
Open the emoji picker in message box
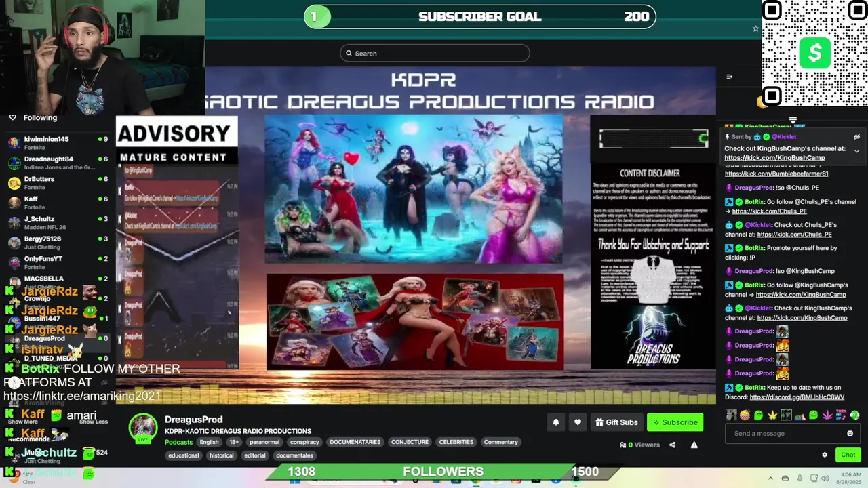click(850, 434)
